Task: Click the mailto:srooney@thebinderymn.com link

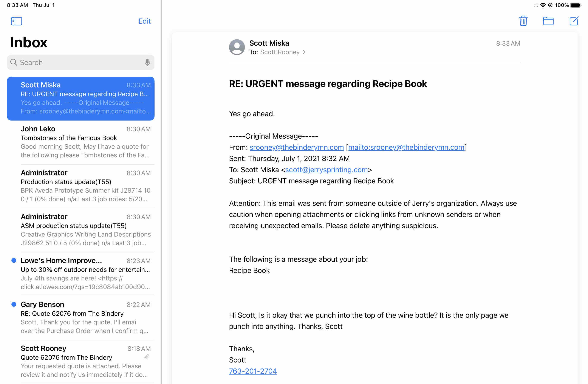Action: pyautogui.click(x=406, y=147)
